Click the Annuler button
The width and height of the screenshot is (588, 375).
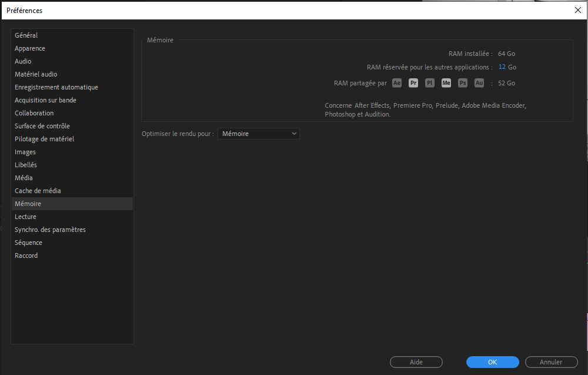551,362
